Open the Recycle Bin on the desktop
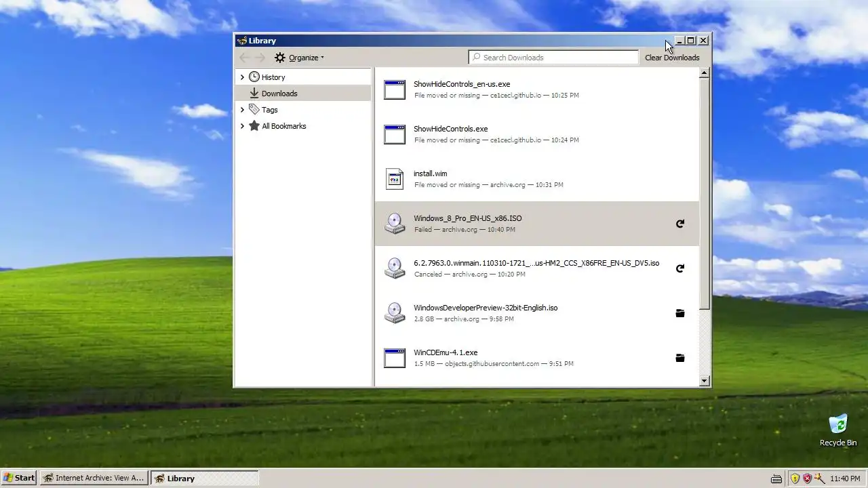Screen dimensions: 868x488 pyautogui.click(x=838, y=430)
